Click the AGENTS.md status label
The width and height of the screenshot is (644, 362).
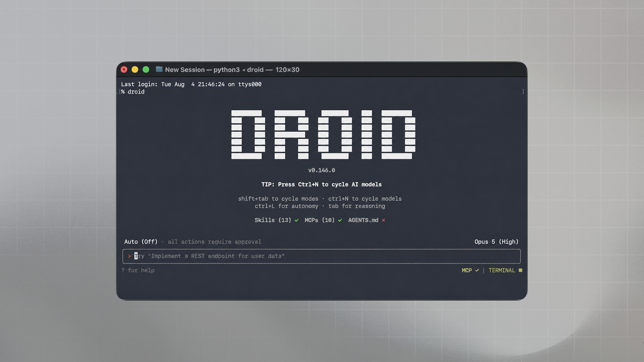click(363, 220)
